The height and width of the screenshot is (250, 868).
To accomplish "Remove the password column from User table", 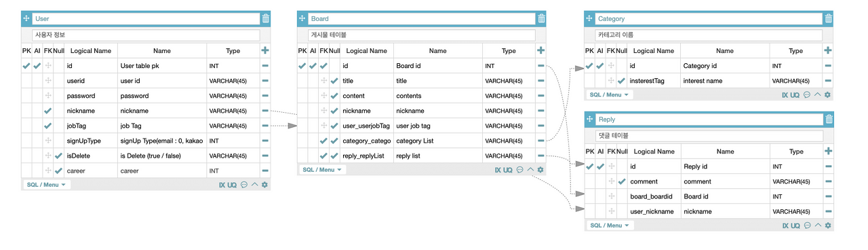I will tap(265, 96).
